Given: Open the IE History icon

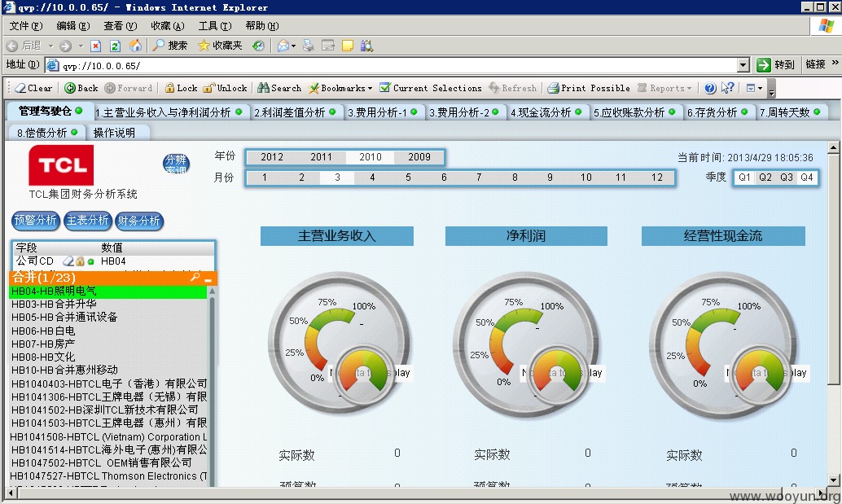Looking at the screenshot, I should click(x=258, y=46).
